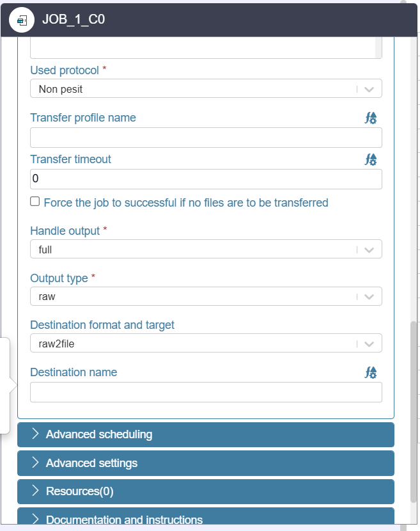This screenshot has width=420, height=531.
Task: Expand Documentation and instructions section
Action: click(206, 517)
